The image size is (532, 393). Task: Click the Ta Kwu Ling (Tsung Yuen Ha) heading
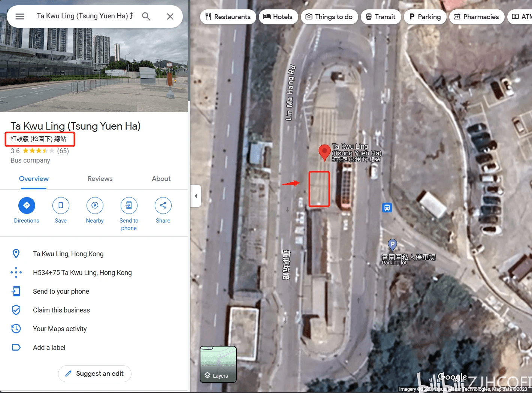pyautogui.click(x=76, y=126)
